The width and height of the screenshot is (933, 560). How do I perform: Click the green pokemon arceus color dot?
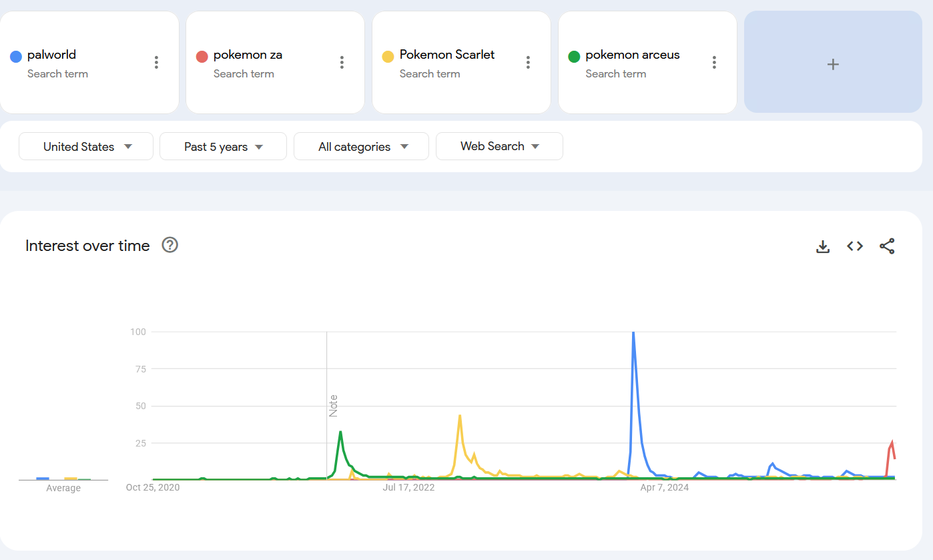(574, 57)
